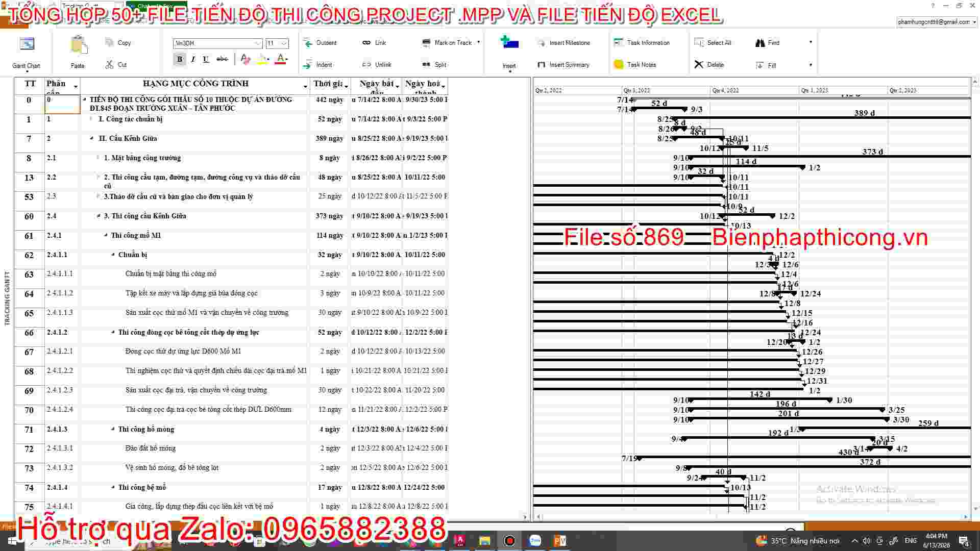
Task: Click the ENG language indicator in tray
Action: (911, 541)
